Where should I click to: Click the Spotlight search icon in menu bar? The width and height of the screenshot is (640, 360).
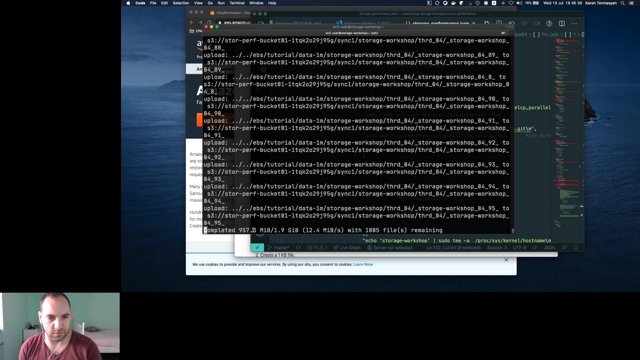click(x=623, y=3)
